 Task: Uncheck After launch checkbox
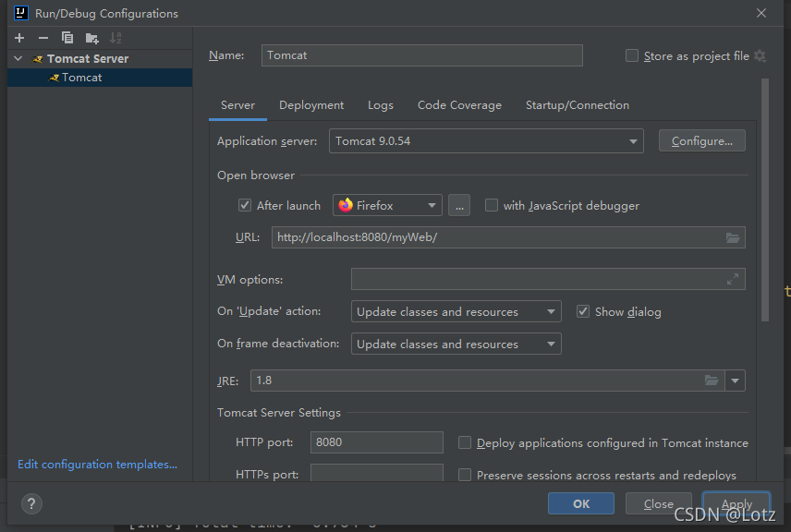[x=245, y=205]
